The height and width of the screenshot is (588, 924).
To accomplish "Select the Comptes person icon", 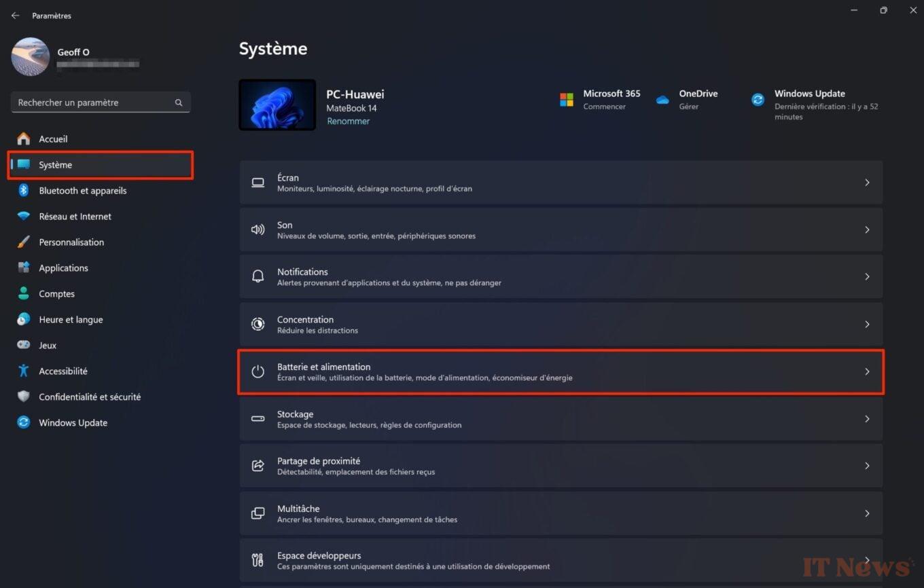I will [x=23, y=293].
